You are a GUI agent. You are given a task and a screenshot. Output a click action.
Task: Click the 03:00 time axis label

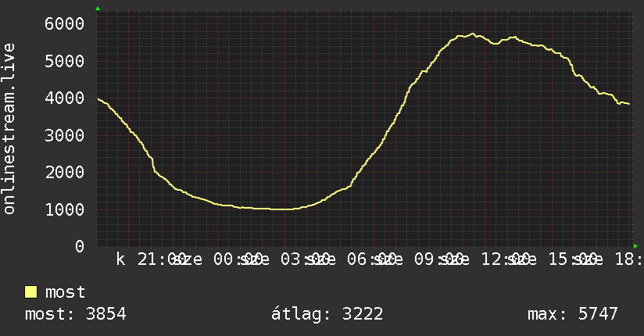[x=305, y=259]
